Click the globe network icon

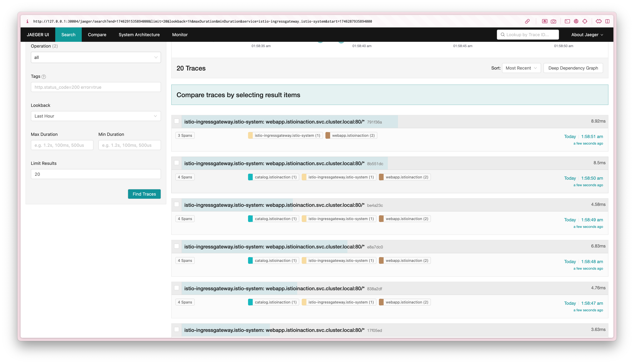(x=576, y=21)
